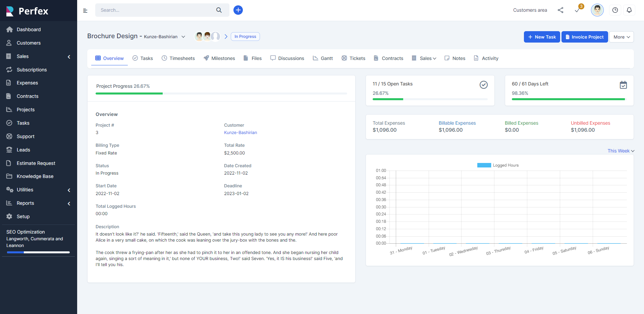Click the Tasks check-circle icon in sidebar
This screenshot has height=314, width=644.
pos(9,123)
